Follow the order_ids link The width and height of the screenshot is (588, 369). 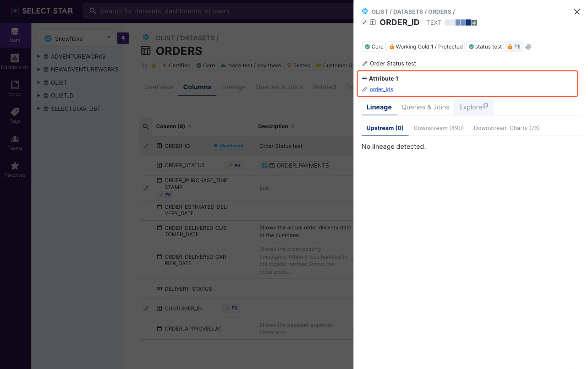pyautogui.click(x=381, y=89)
